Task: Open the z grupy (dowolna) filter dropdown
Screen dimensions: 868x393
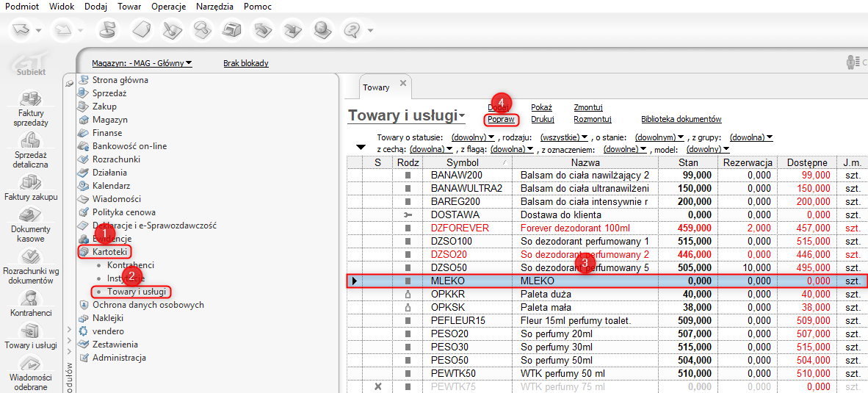Action: pos(751,137)
